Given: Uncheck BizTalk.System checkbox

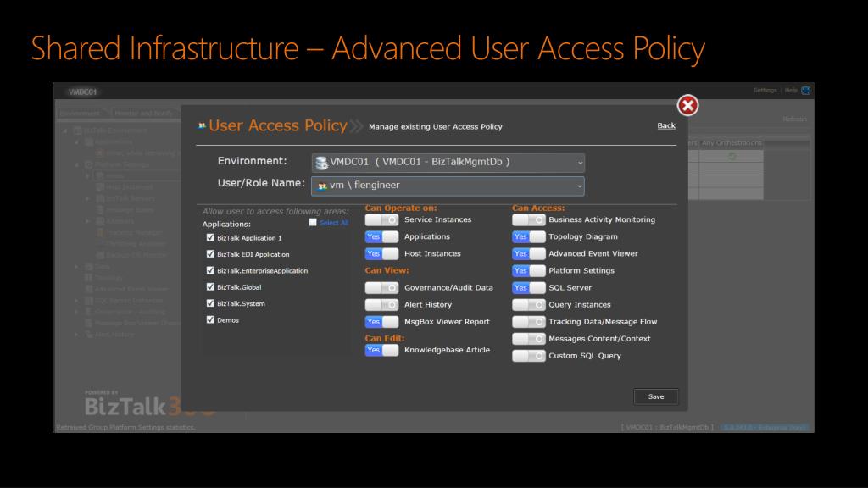Looking at the screenshot, I should pos(210,303).
